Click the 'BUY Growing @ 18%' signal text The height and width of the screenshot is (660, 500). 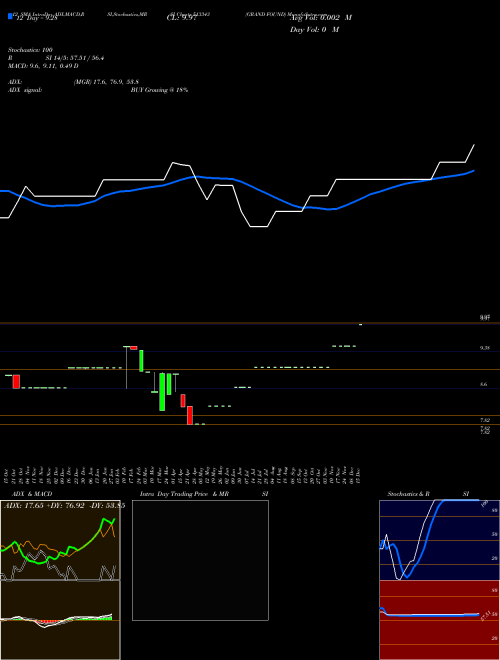click(x=159, y=90)
